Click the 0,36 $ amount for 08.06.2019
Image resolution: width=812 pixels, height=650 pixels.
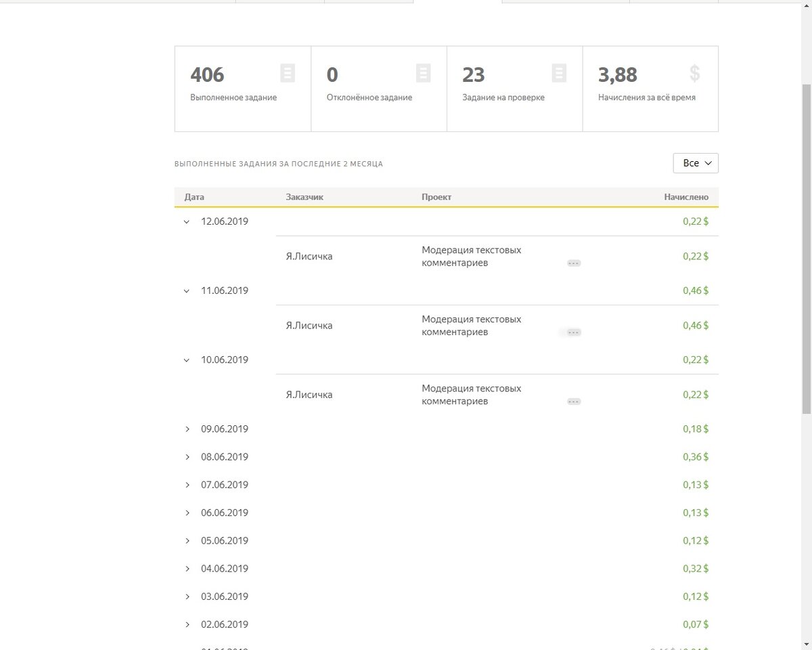click(x=696, y=457)
